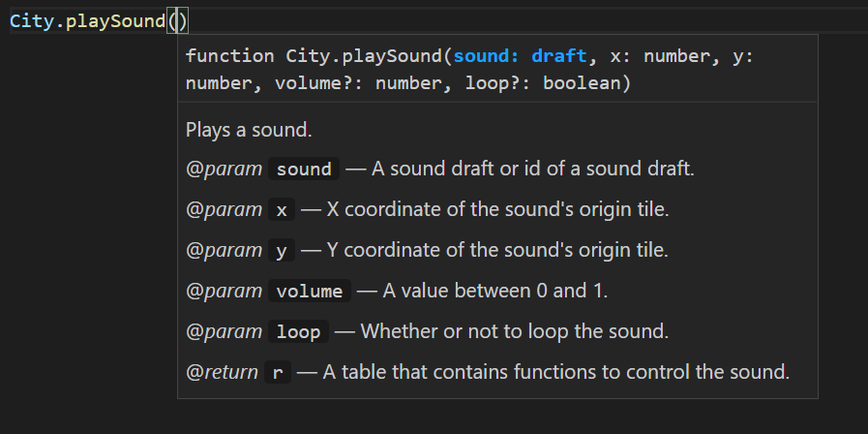The width and height of the screenshot is (868, 434).
Task: Click the highlighted 'sound: draft' parameter in signature
Action: (520, 56)
